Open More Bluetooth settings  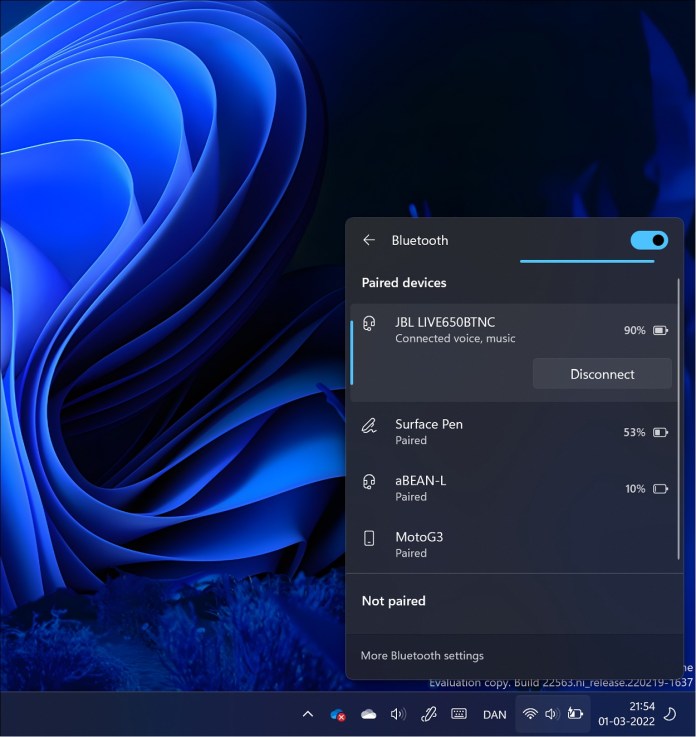point(422,656)
